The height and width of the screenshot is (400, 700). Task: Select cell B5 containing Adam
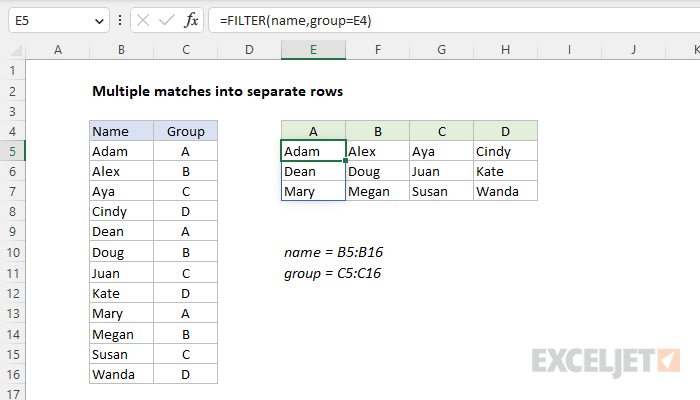(x=121, y=152)
